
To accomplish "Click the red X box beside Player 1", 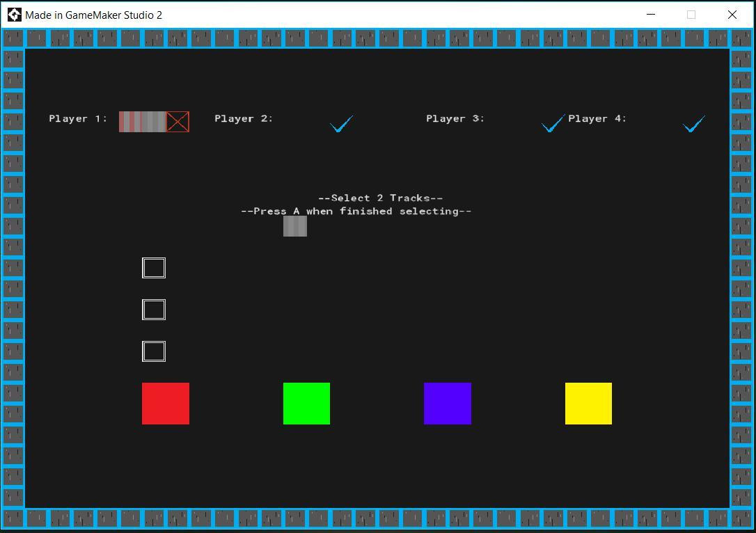I will [178, 122].
